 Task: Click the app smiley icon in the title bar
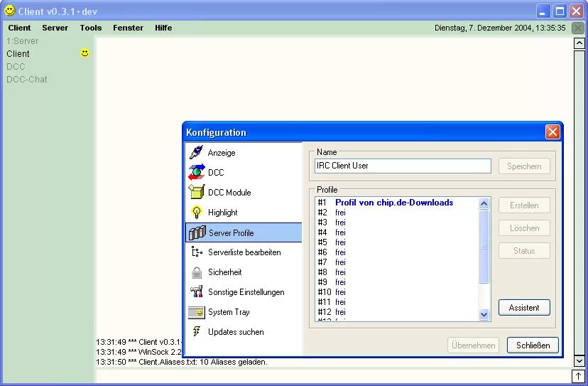(x=10, y=11)
